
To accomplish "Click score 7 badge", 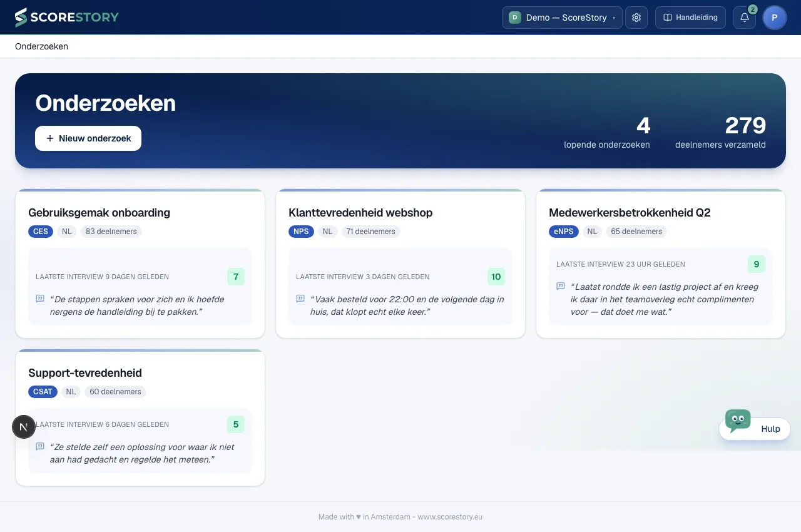I will coord(236,277).
